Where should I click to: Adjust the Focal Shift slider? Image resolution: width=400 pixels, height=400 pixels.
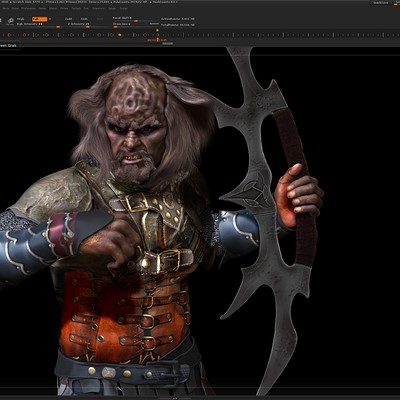(x=136, y=19)
